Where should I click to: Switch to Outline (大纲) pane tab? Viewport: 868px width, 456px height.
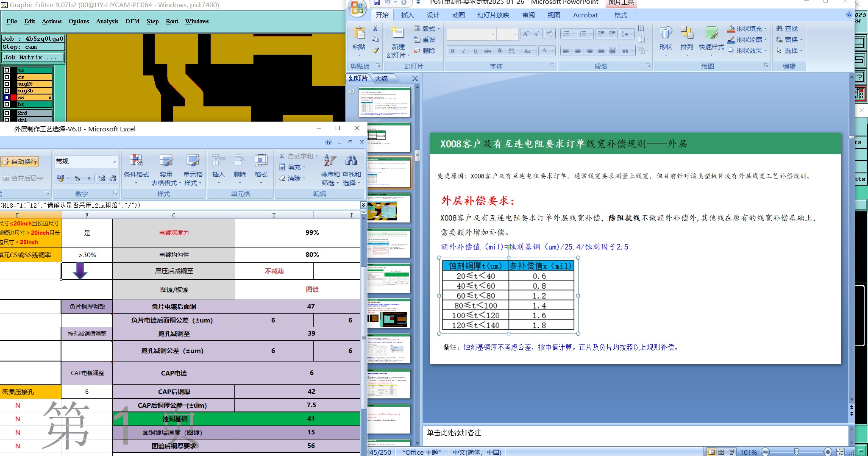coord(381,78)
